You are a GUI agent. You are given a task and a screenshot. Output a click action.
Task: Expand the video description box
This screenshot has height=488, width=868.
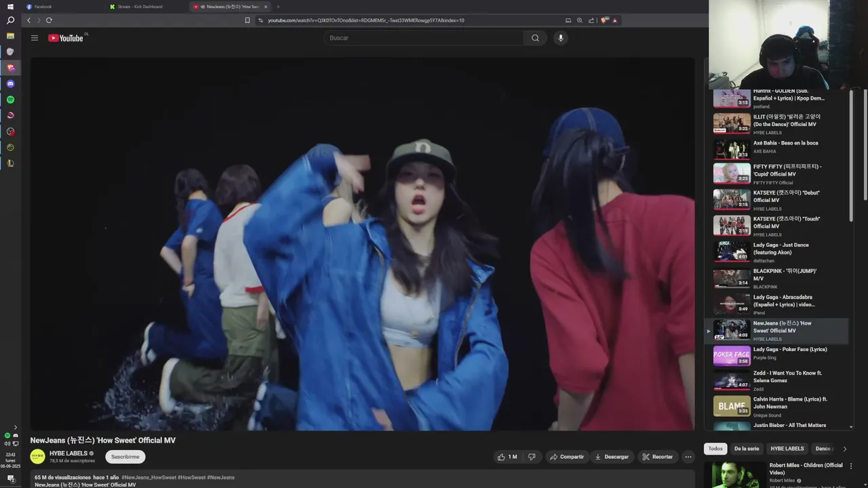362,480
